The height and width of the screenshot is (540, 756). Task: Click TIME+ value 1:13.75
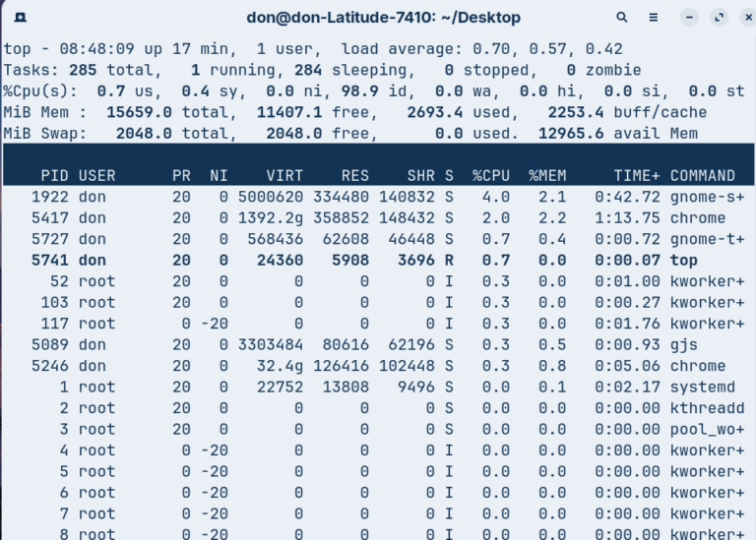tap(627, 217)
